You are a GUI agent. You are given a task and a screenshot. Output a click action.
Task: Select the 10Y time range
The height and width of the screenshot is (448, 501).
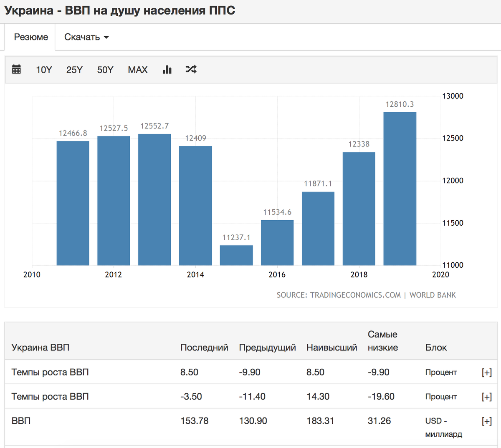click(44, 70)
